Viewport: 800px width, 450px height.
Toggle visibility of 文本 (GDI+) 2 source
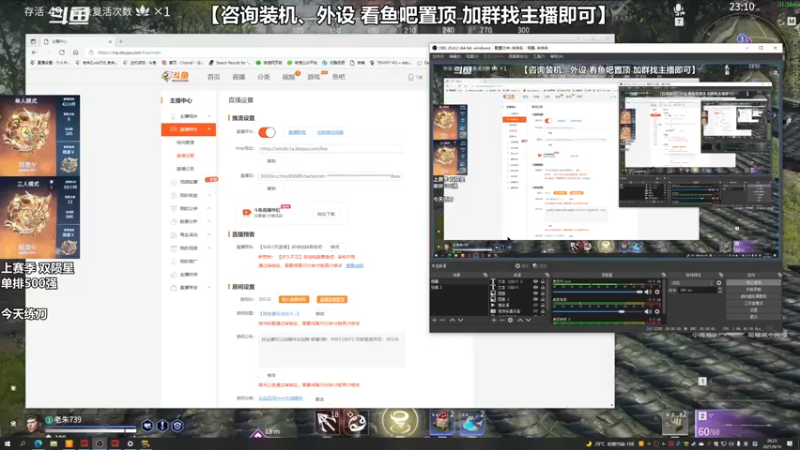click(x=535, y=281)
